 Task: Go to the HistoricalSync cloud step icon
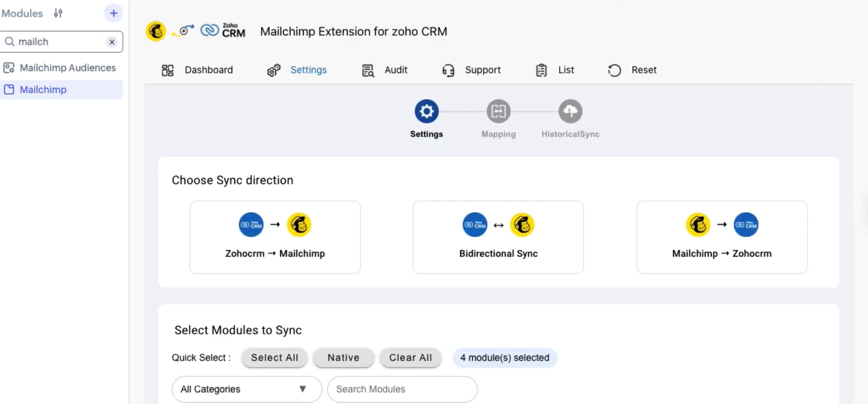[571, 111]
